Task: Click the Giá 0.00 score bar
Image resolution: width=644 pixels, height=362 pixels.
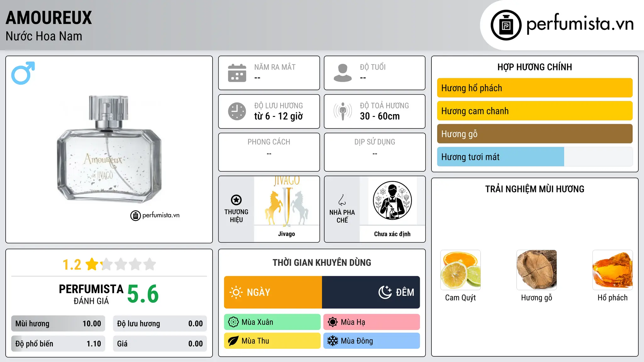Action: point(160,344)
